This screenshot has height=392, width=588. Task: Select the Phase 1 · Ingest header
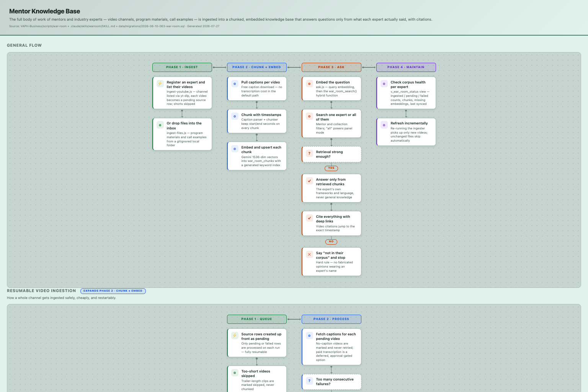pos(182,67)
